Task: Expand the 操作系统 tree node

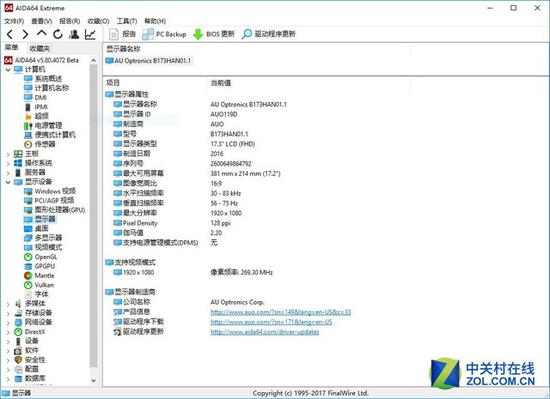Action: (x=8, y=163)
